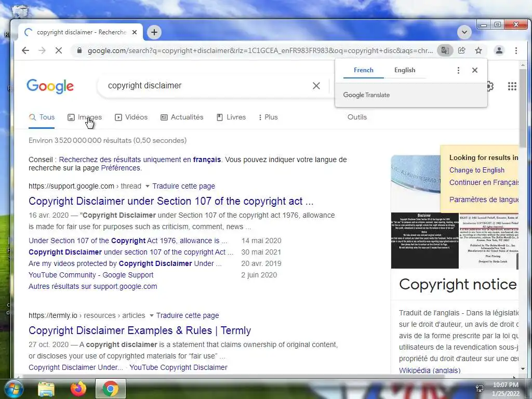
Task: Open Autres résultats sur support.google.com
Action: 92,286
